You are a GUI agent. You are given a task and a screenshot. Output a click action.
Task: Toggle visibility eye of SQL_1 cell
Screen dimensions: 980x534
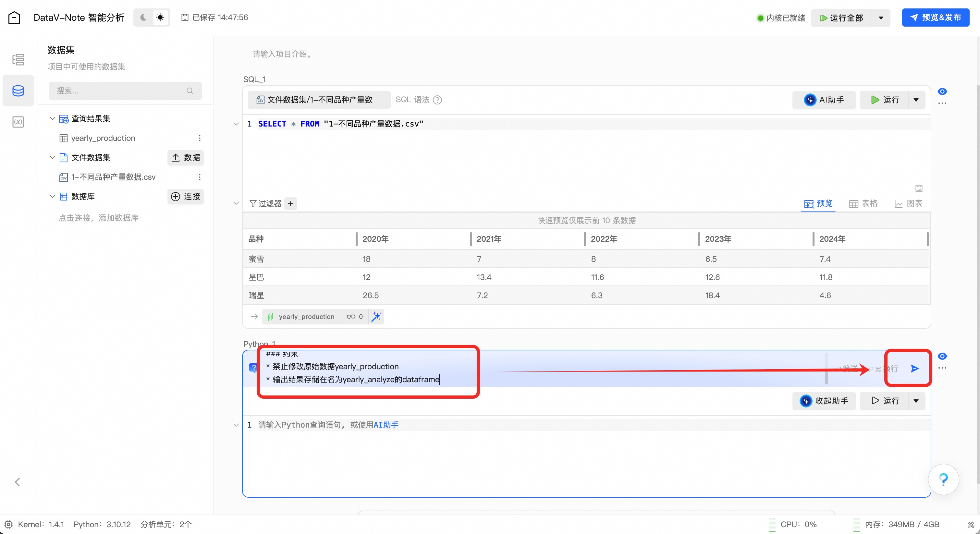pos(942,91)
